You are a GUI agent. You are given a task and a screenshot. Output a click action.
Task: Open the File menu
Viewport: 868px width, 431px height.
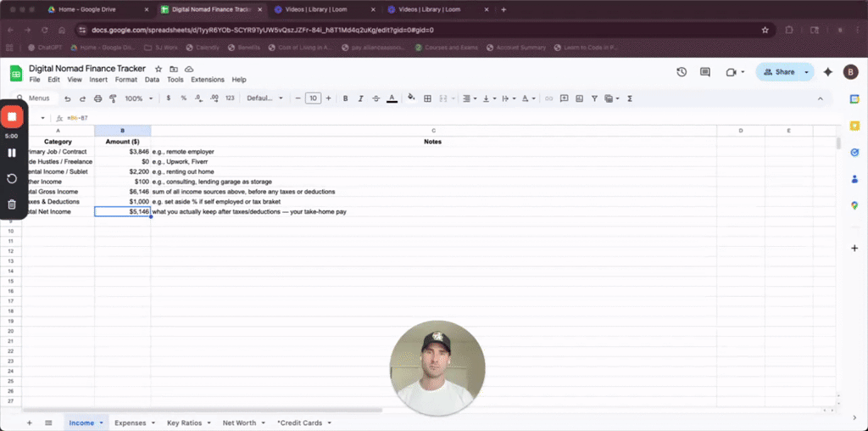click(x=34, y=80)
